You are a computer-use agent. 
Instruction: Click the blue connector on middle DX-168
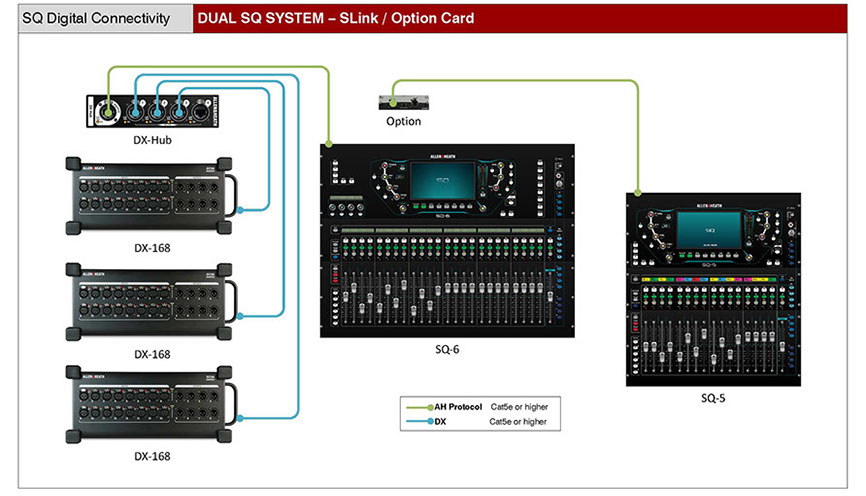coord(240,316)
